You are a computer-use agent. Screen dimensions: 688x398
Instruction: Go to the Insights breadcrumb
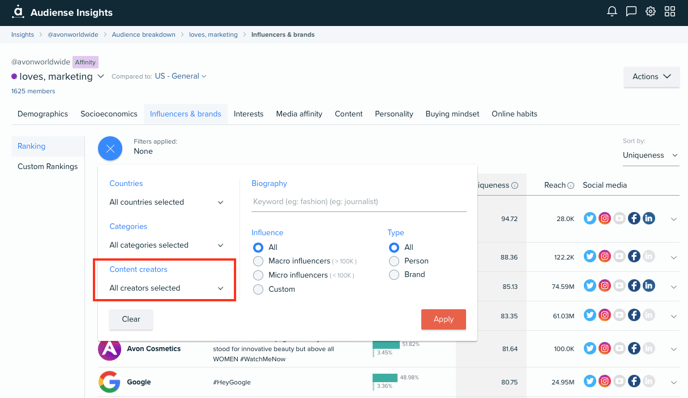click(22, 35)
